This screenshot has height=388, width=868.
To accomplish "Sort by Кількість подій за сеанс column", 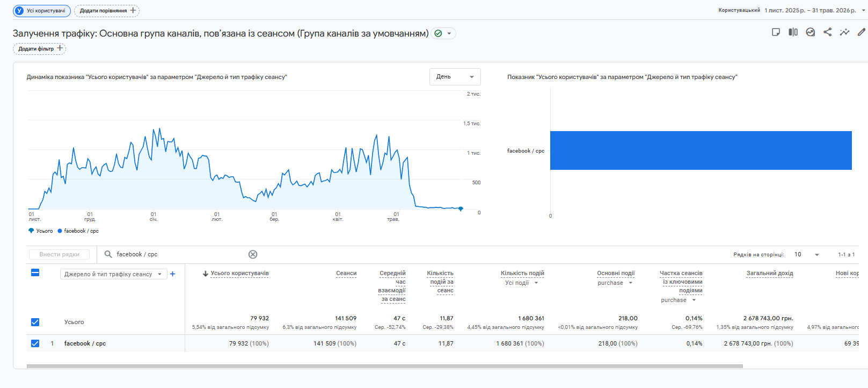I will click(x=441, y=282).
